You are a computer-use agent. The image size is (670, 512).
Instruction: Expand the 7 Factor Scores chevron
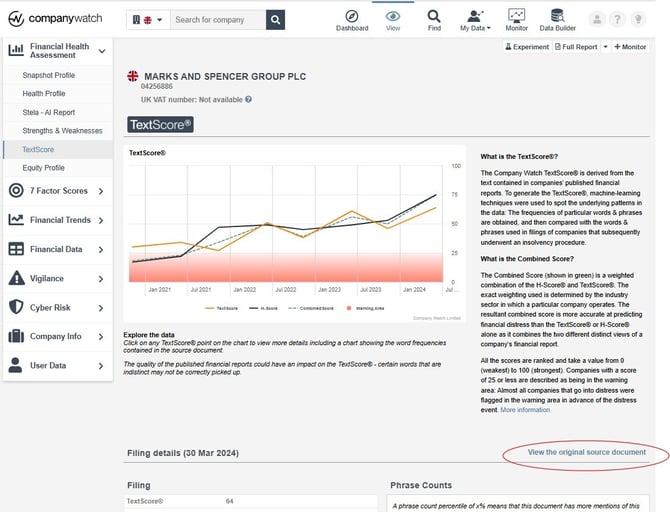pyautogui.click(x=101, y=191)
